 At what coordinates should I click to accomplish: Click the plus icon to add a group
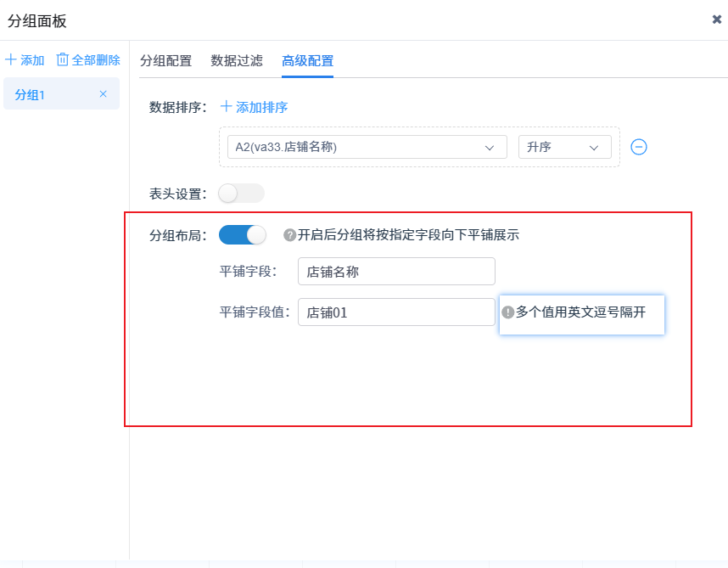11,60
